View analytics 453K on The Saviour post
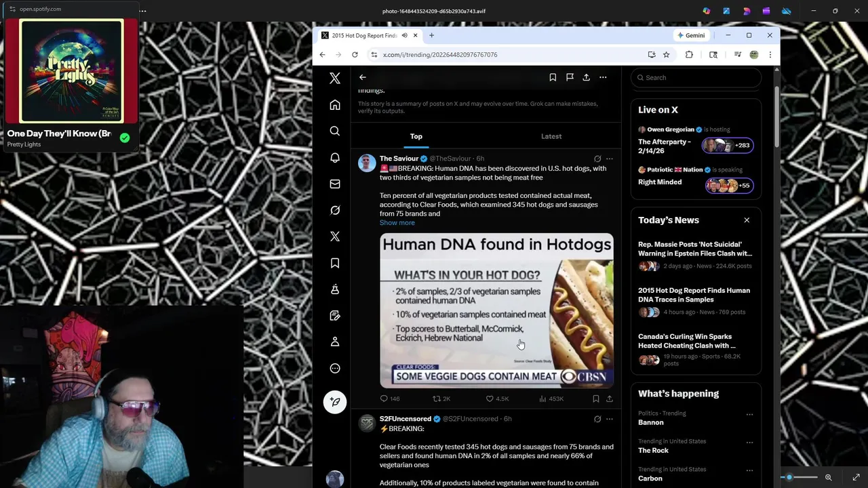 pyautogui.click(x=551, y=399)
